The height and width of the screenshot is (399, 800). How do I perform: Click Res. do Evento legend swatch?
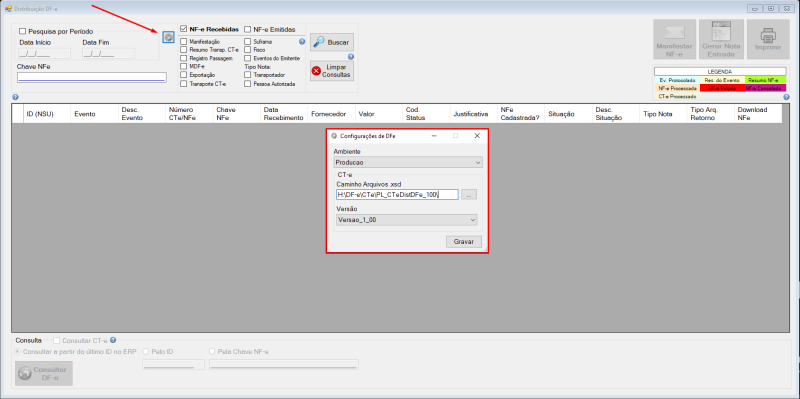[722, 80]
